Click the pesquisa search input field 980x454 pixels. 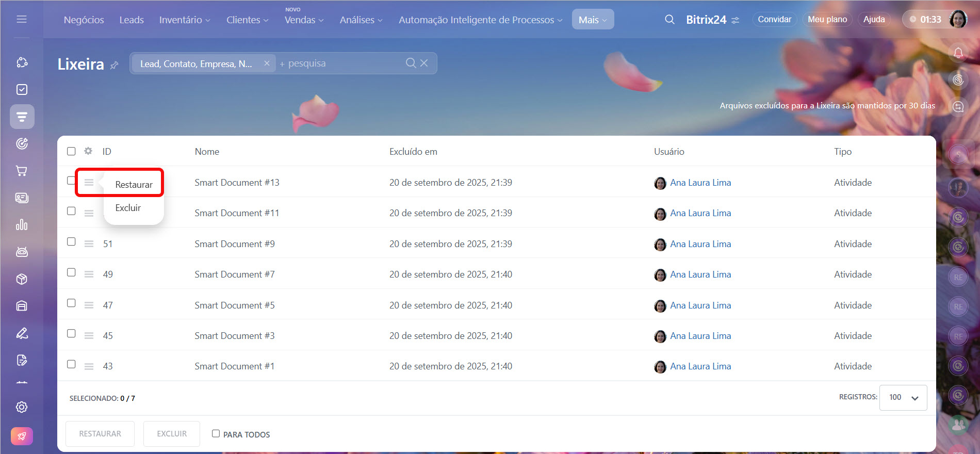point(340,63)
